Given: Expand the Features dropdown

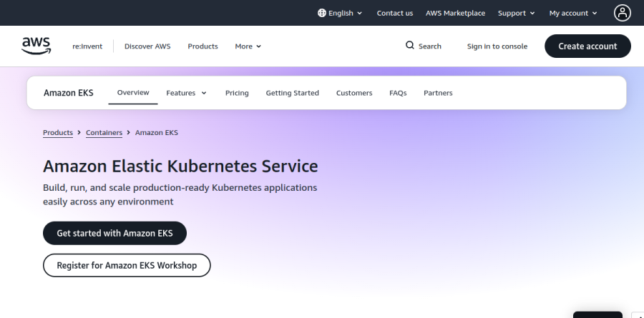Looking at the screenshot, I should coord(187,93).
